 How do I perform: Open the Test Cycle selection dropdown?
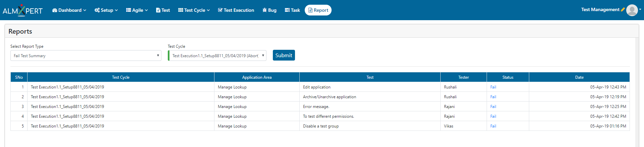pos(217,56)
